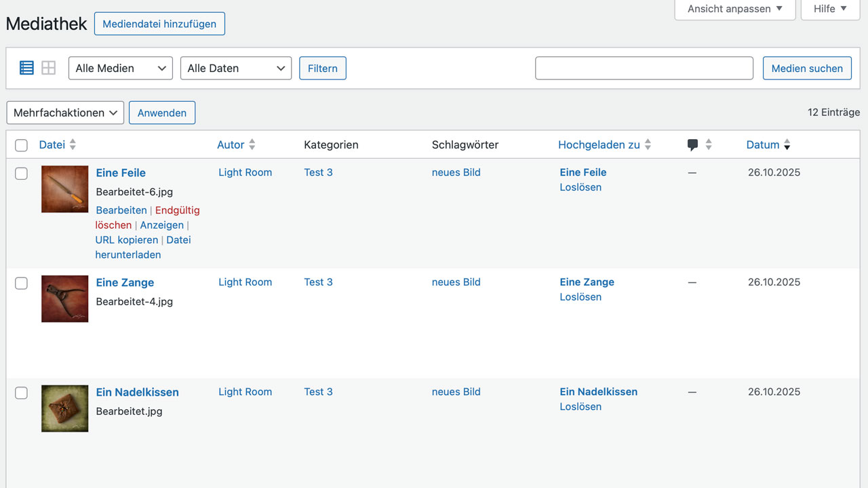
Task: Click sort arrows next to Hochgeladen zu
Action: point(648,145)
